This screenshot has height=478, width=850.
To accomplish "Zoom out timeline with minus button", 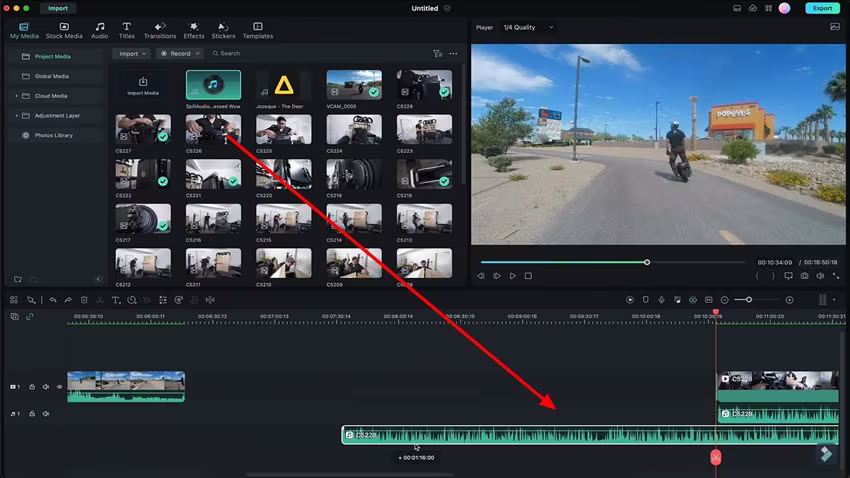I will coord(724,300).
